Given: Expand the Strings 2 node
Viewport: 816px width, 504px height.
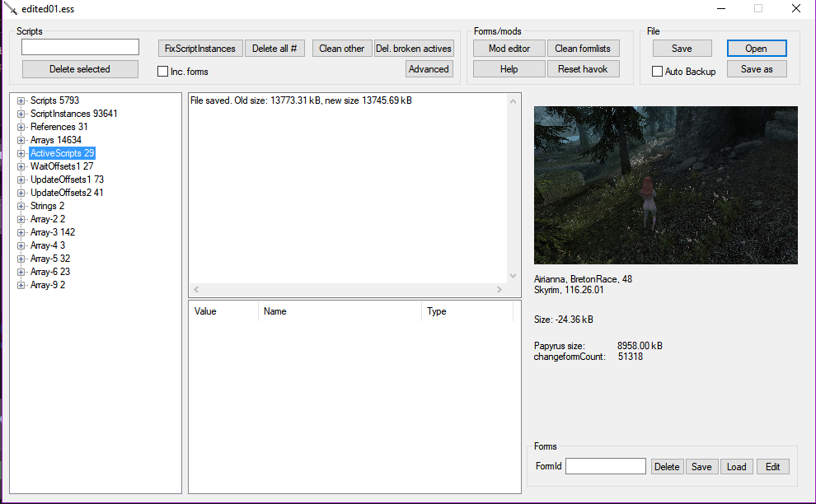Looking at the screenshot, I should point(21,206).
